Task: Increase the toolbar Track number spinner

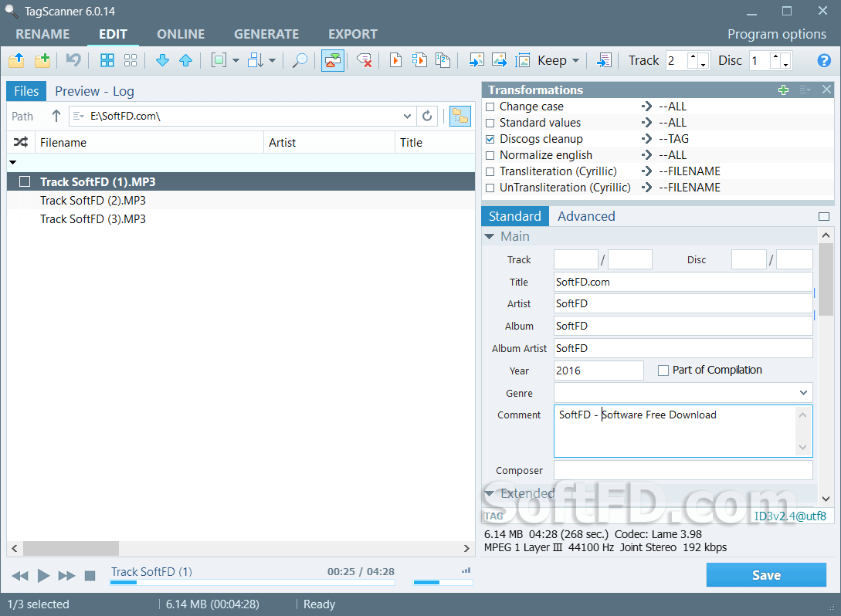Action: [693, 56]
